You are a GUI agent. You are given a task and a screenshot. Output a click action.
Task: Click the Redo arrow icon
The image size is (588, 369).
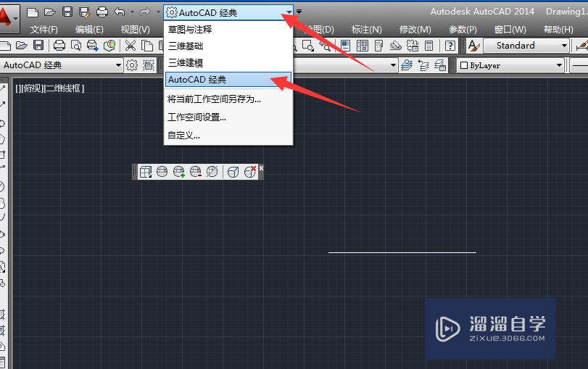pos(145,12)
